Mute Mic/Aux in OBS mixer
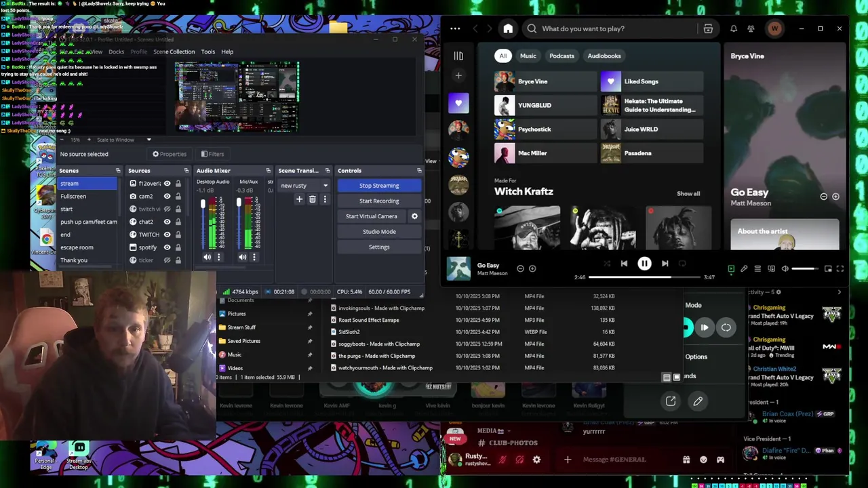Image resolution: width=868 pixels, height=488 pixels. click(242, 258)
